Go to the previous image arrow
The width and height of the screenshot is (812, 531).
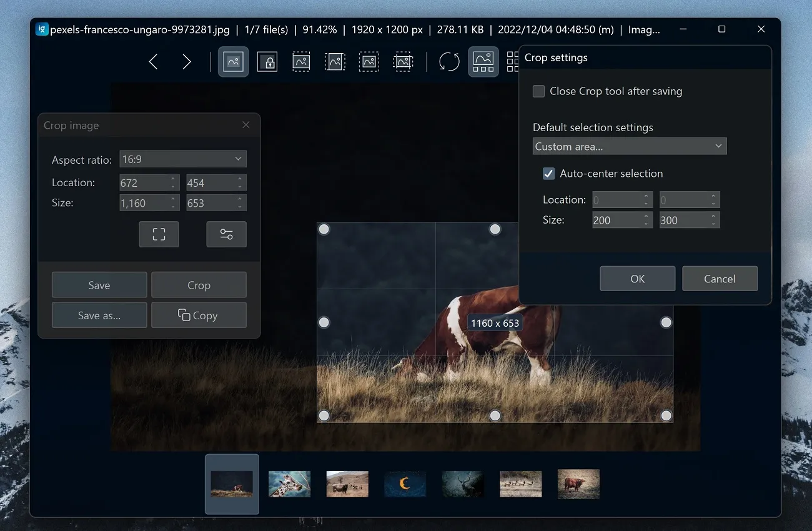coord(153,61)
